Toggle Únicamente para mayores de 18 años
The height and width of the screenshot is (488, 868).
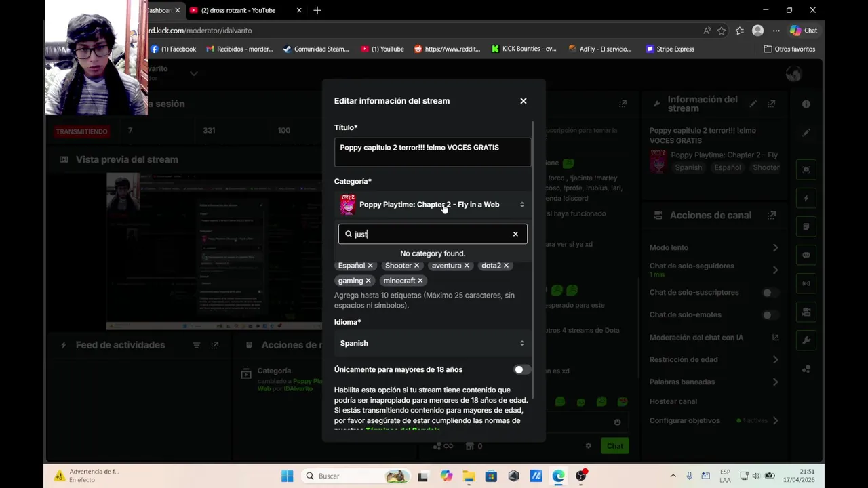coord(521,369)
